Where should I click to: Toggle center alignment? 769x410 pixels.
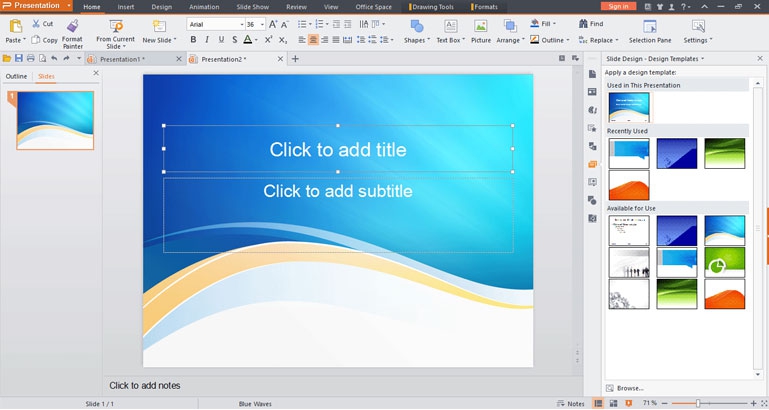coord(313,40)
